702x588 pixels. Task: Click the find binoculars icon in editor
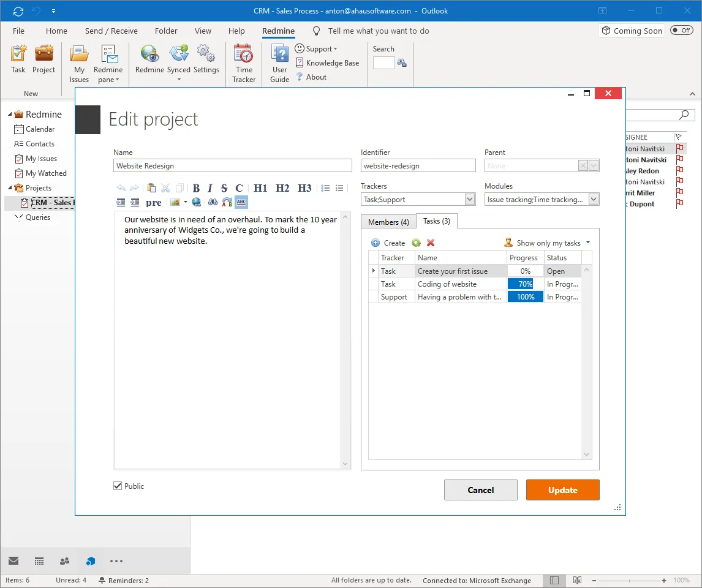tap(213, 202)
